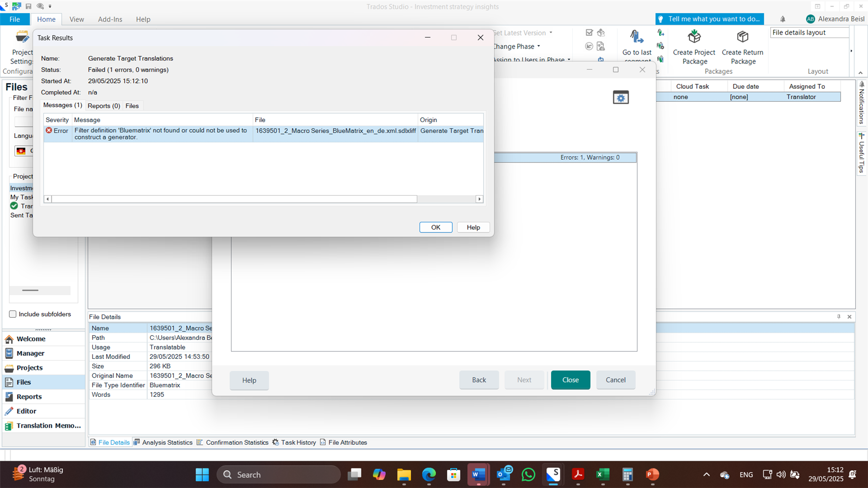Pin the File Details panel
Viewport: 868px width, 488px height.
pos(839,317)
